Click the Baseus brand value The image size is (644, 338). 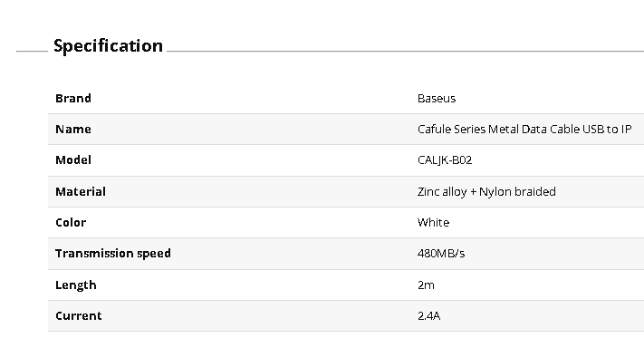click(437, 99)
